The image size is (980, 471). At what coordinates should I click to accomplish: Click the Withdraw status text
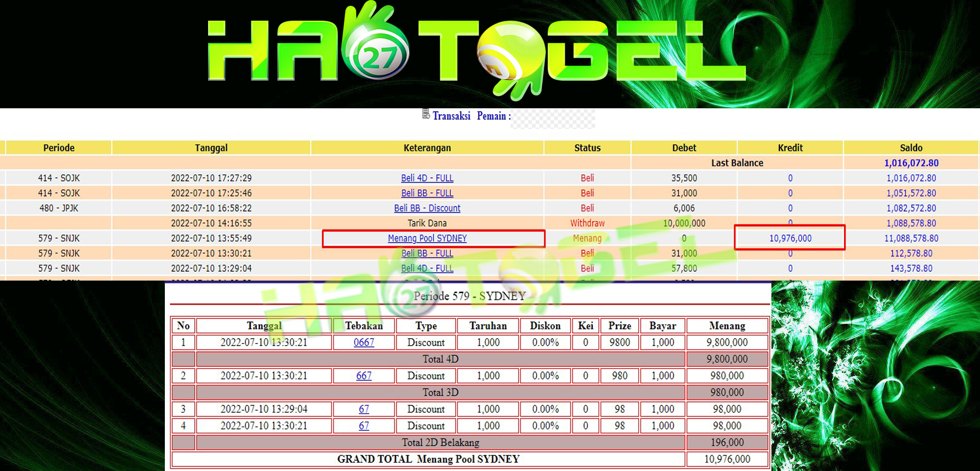pyautogui.click(x=587, y=223)
